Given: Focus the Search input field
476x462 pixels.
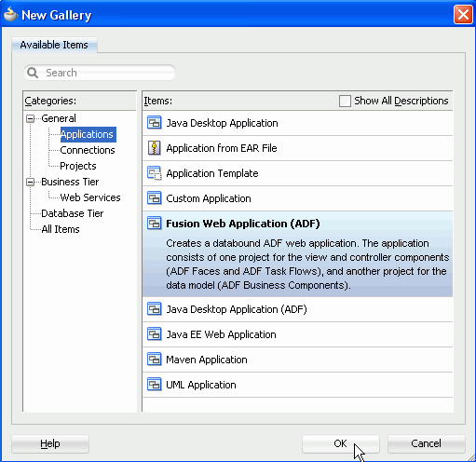Looking at the screenshot, I should [x=100, y=73].
